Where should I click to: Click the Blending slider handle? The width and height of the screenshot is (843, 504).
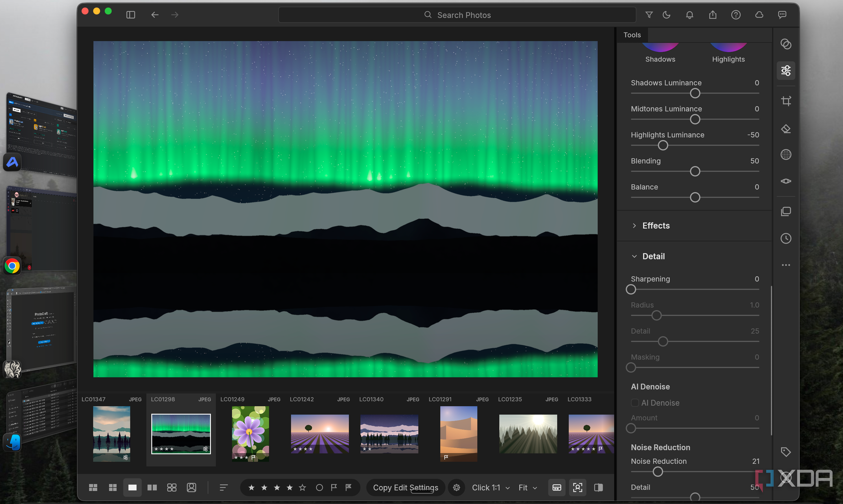click(x=695, y=172)
